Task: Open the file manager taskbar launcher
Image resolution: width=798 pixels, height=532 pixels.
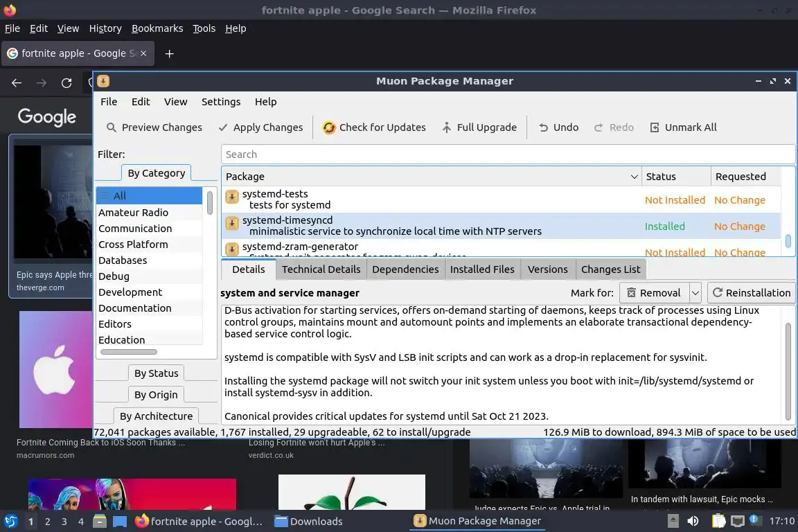Action: (x=100, y=522)
